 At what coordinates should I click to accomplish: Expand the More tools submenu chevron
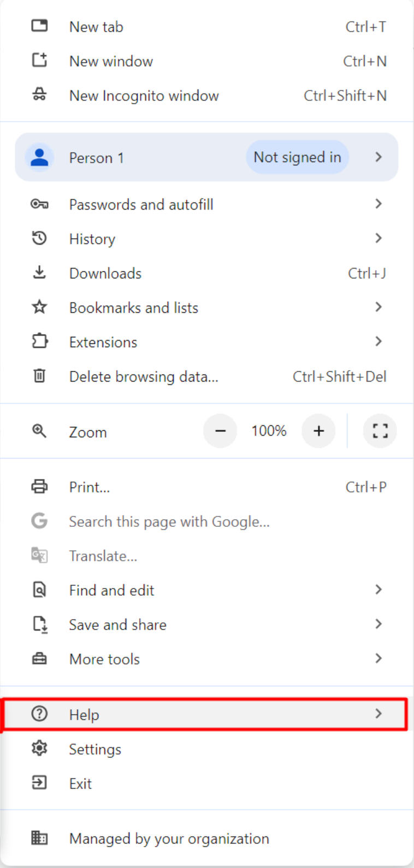tap(378, 658)
